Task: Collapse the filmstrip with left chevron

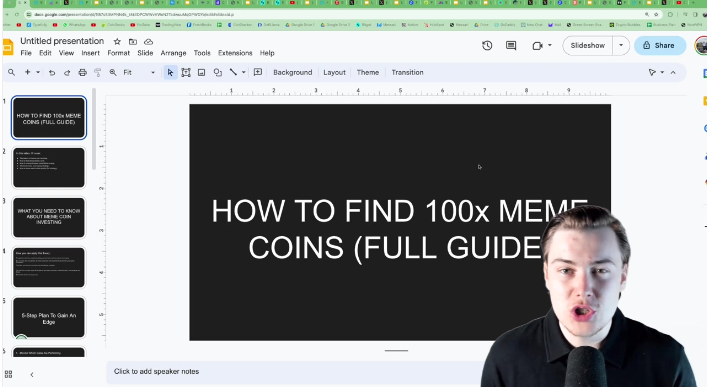Action: click(32, 374)
